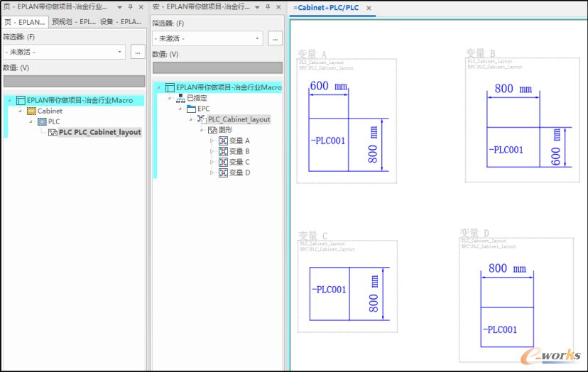Click the 数值 input field in macro navigator
This screenshot has width=588, height=372.
(217, 67)
